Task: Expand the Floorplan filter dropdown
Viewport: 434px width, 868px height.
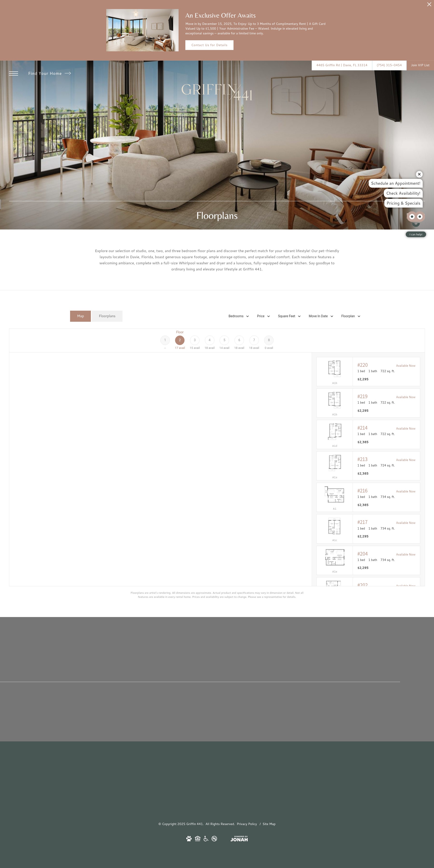Action: click(351, 316)
